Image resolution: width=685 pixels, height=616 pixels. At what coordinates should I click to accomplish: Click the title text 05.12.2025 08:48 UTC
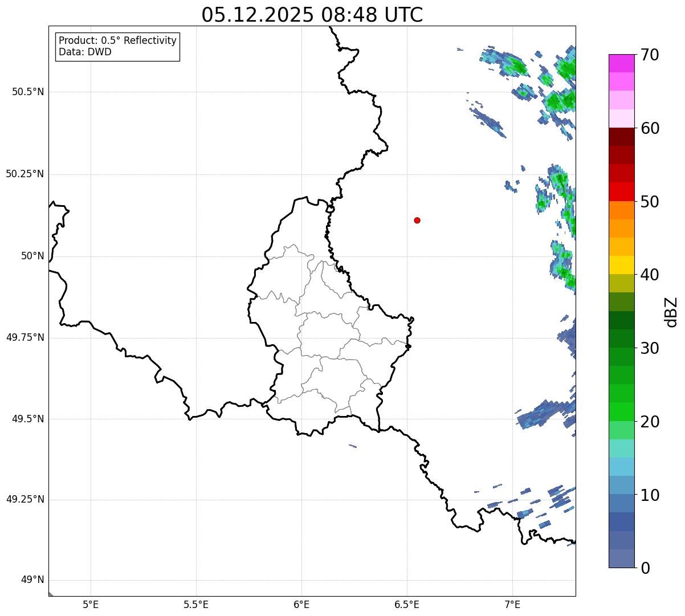(312, 15)
